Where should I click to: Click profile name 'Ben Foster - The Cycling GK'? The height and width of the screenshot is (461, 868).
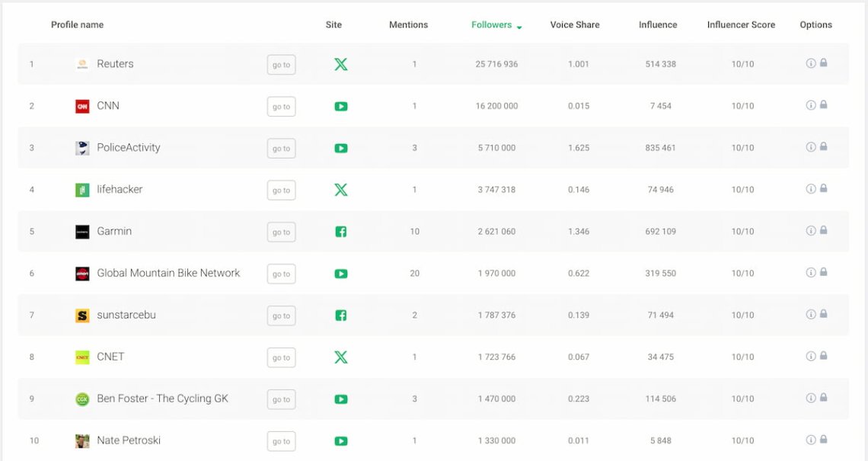[x=162, y=399]
